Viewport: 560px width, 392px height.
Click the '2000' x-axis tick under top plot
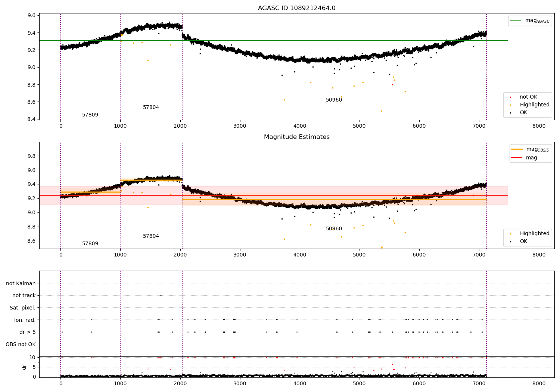[x=180, y=126]
